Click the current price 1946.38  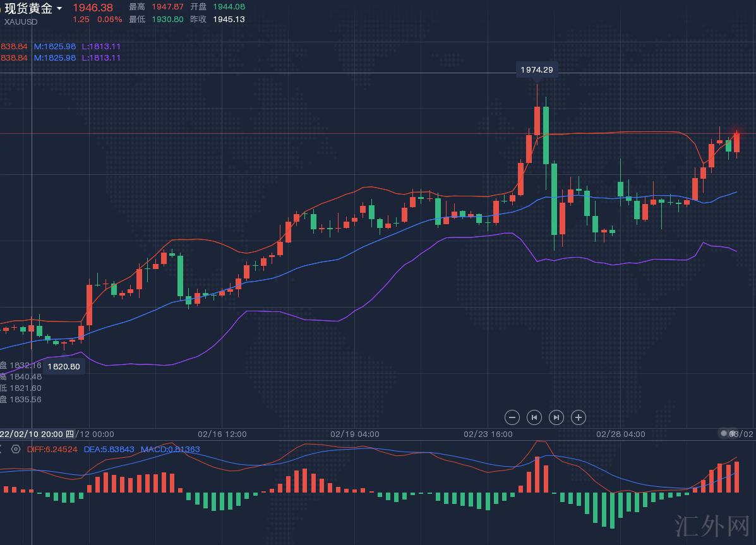93,8
